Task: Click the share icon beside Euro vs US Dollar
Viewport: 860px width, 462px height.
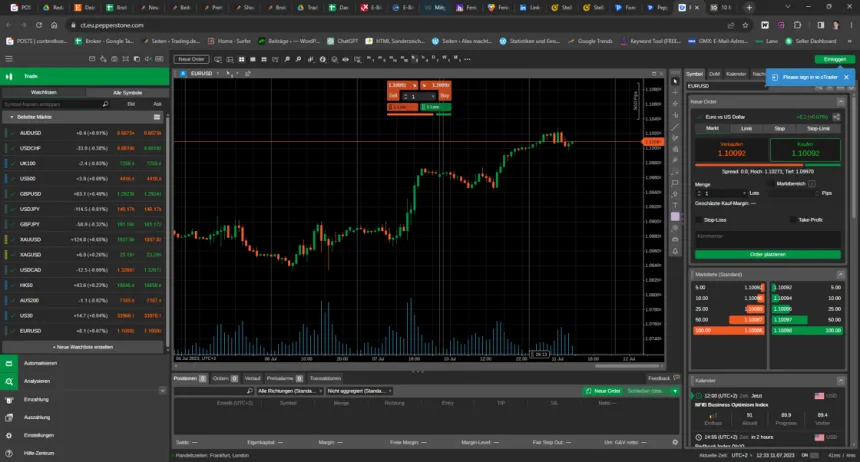Action: (838, 117)
